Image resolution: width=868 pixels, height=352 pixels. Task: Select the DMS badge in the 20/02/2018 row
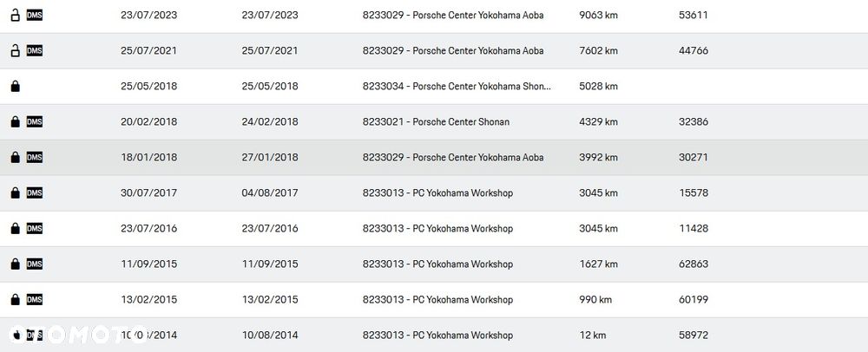tap(35, 122)
